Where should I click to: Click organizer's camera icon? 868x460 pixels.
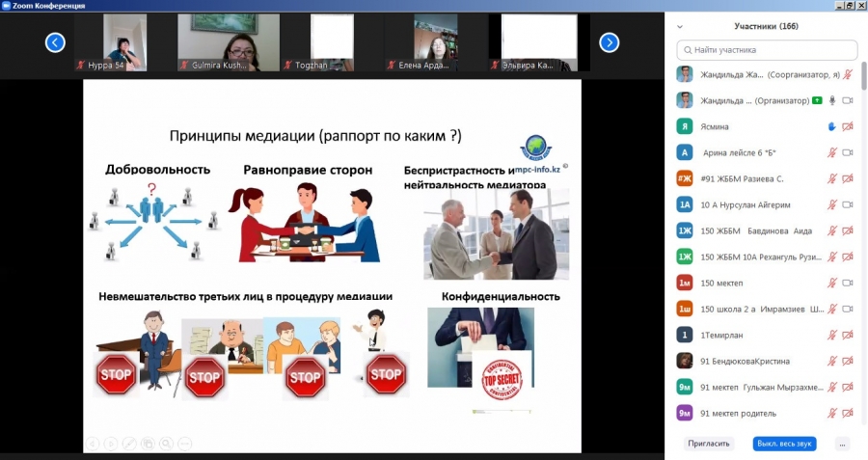pos(848,100)
